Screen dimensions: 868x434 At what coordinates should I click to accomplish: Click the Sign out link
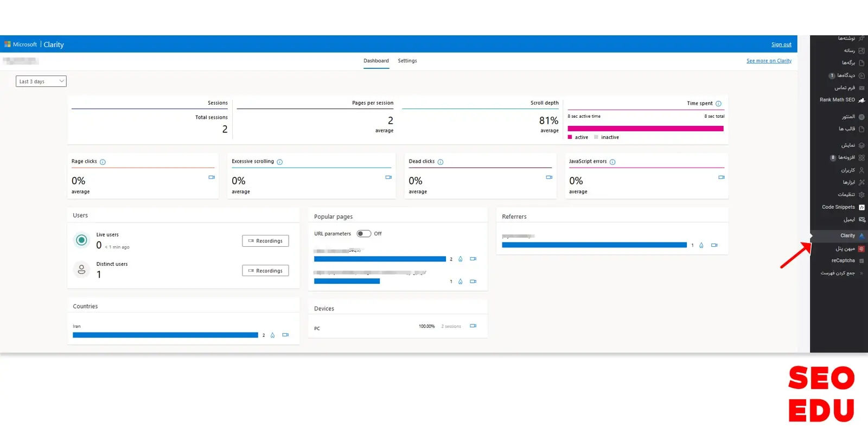point(781,44)
